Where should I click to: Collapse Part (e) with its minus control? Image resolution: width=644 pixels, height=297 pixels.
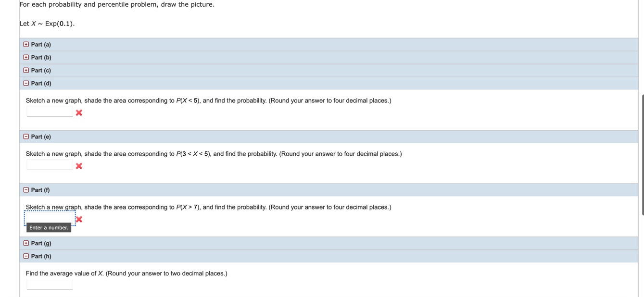click(25, 136)
